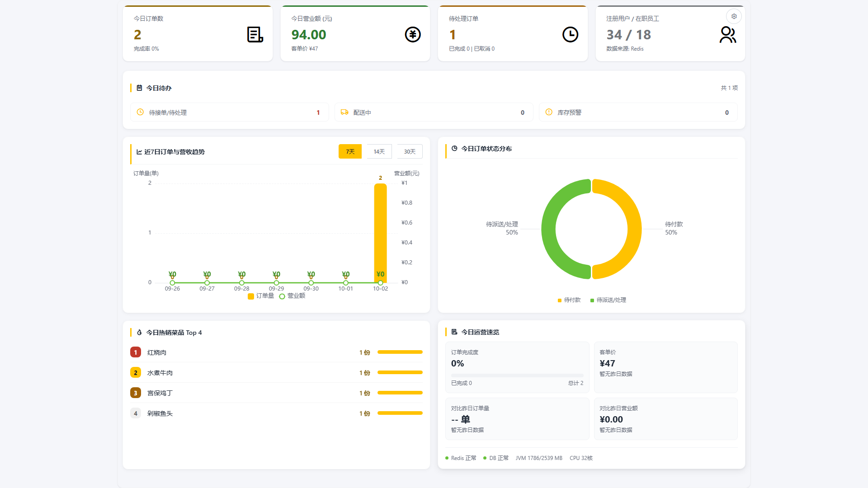Click the clipboard icon beside 今日待办
Screen dimensions: 868x488
139,88
